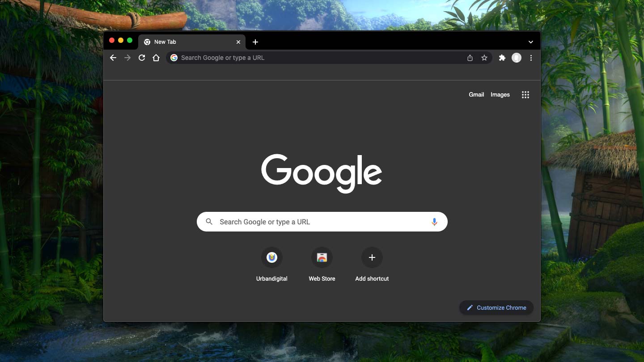Select the New Tab tab
Screen dimensions: 644x362
(192, 42)
